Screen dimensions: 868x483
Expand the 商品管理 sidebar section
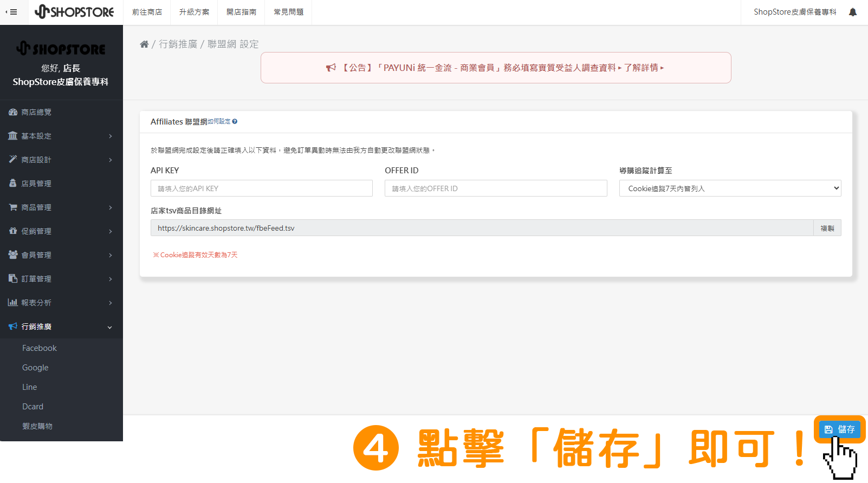[61, 207]
